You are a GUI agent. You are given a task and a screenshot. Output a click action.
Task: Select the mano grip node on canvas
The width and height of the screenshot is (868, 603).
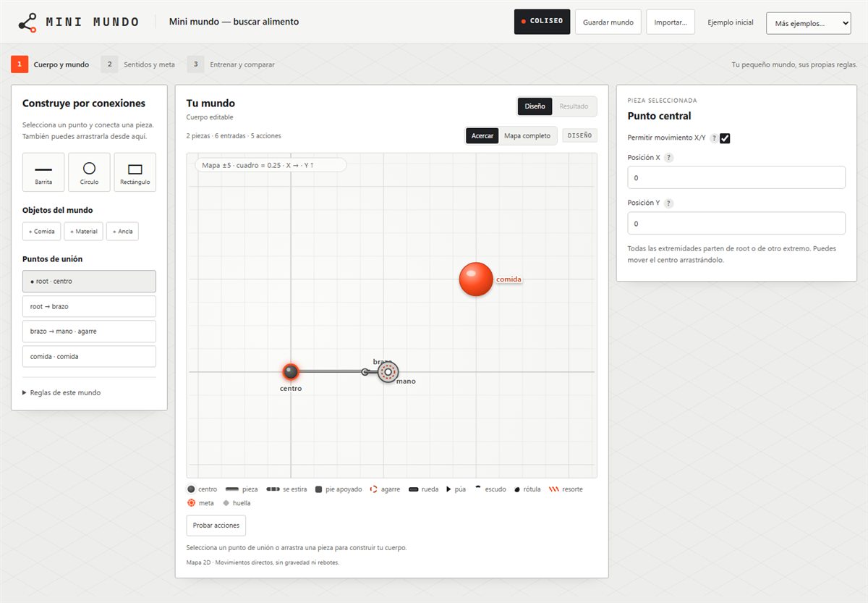click(x=388, y=372)
